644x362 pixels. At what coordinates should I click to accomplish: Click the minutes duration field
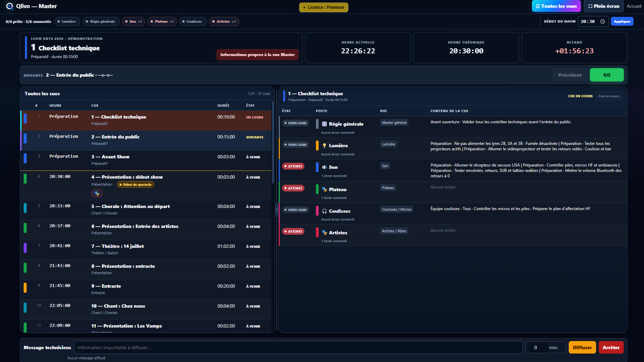[545, 347]
